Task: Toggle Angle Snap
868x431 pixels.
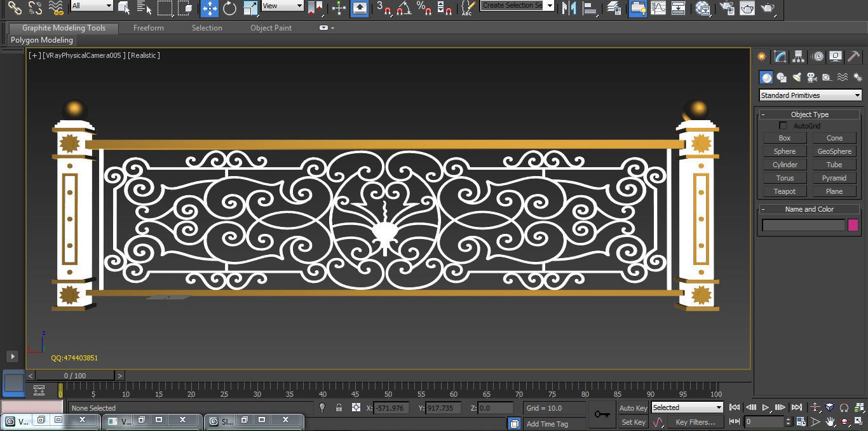Action: (x=403, y=8)
